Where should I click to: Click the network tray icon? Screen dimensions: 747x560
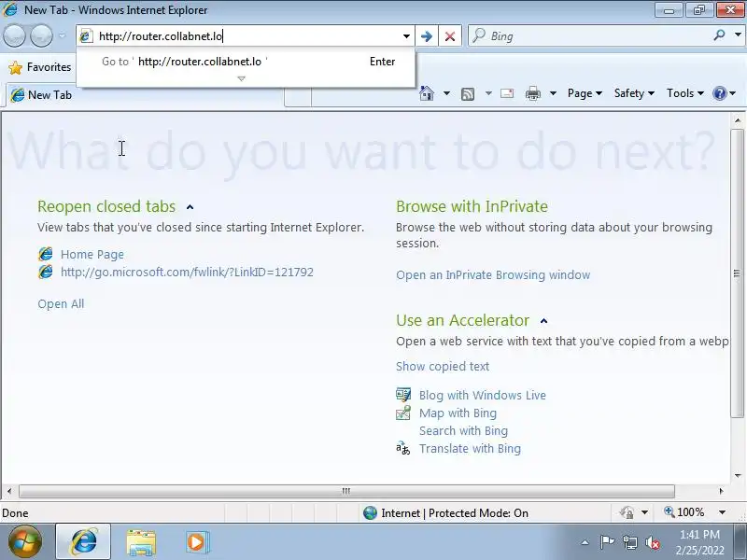point(629,542)
